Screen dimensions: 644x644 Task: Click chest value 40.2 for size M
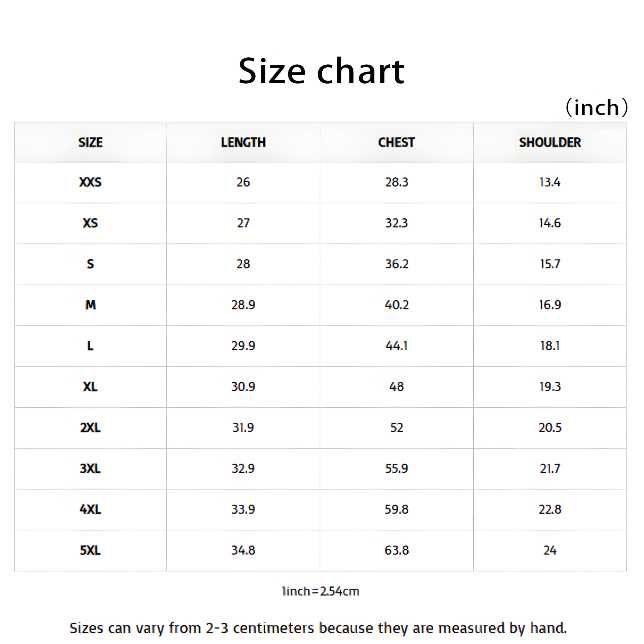(x=396, y=305)
